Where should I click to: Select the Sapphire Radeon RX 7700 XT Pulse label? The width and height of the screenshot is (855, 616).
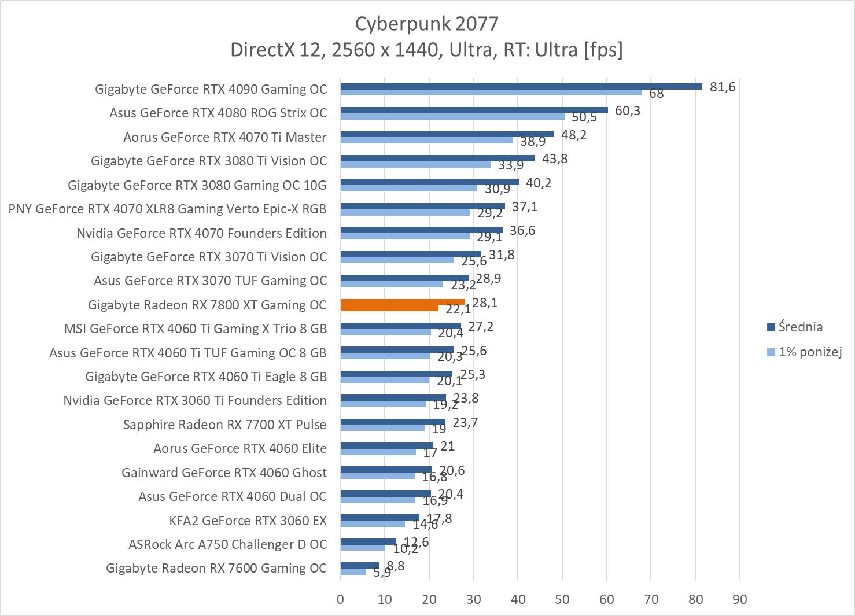click(x=224, y=425)
